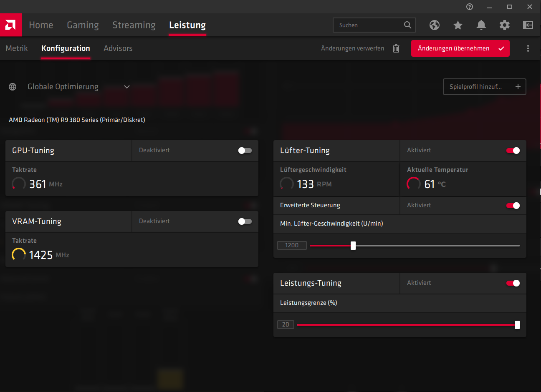Open settings gear icon
The width and height of the screenshot is (541, 392).
[505, 25]
